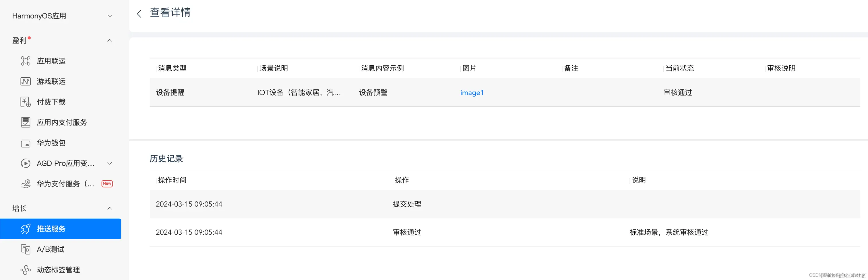Viewport: 868px width, 280px height.
Task: Click the A/B测试 icon
Action: pyautogui.click(x=26, y=249)
